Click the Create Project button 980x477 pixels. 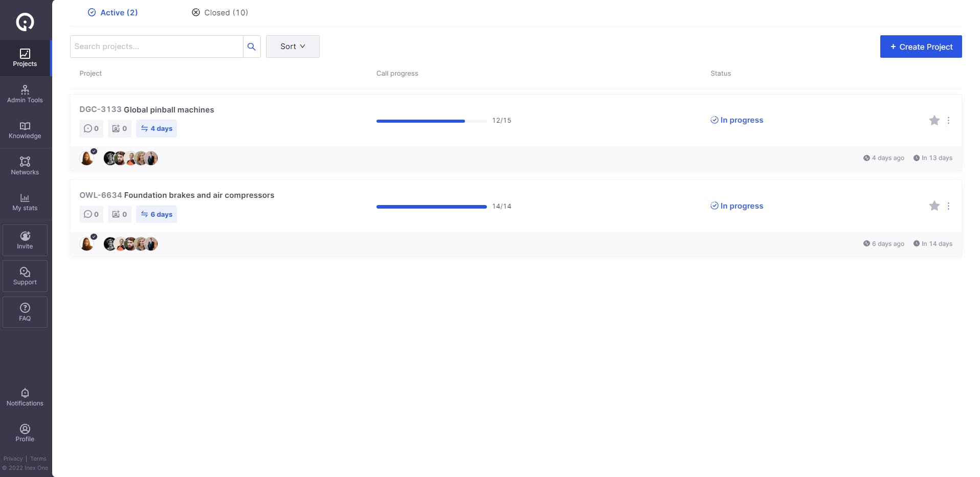(x=921, y=47)
